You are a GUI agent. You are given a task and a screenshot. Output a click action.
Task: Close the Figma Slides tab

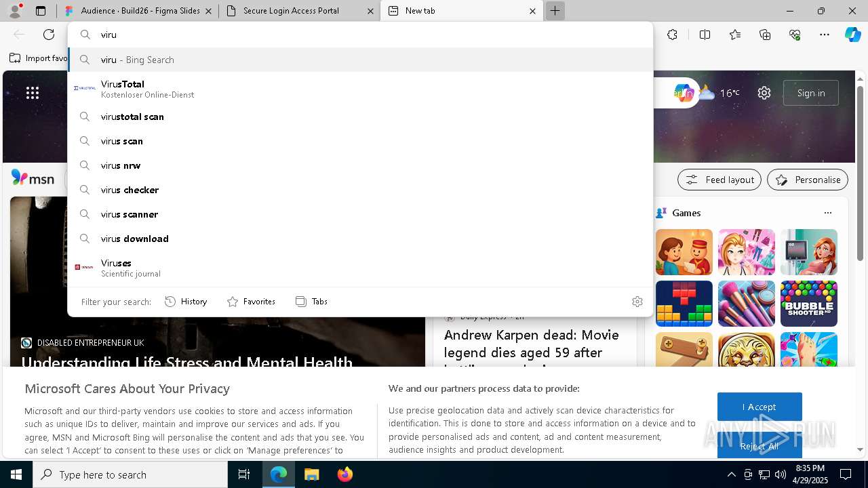208,11
